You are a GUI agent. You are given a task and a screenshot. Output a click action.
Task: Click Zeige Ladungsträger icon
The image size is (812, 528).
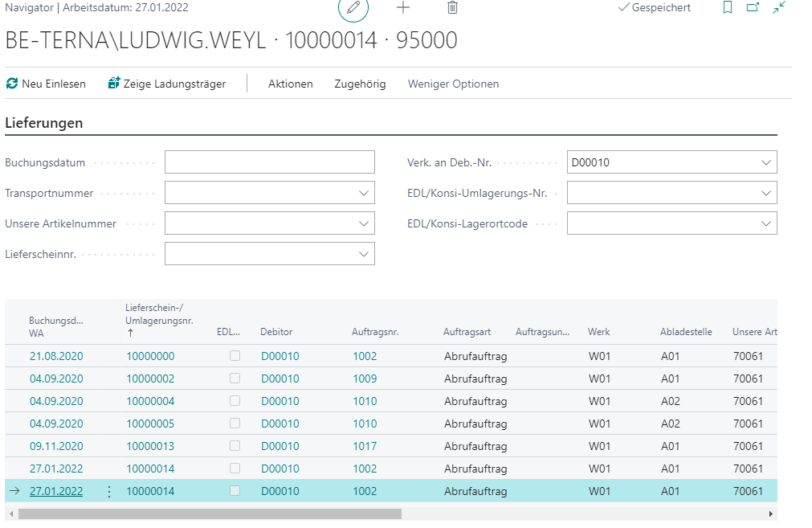click(114, 84)
